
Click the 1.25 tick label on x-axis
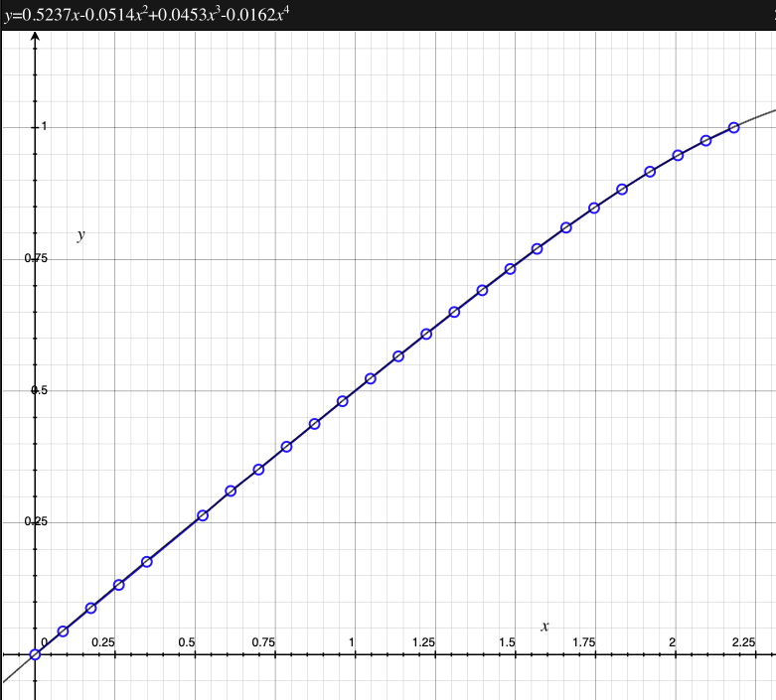[x=423, y=642]
